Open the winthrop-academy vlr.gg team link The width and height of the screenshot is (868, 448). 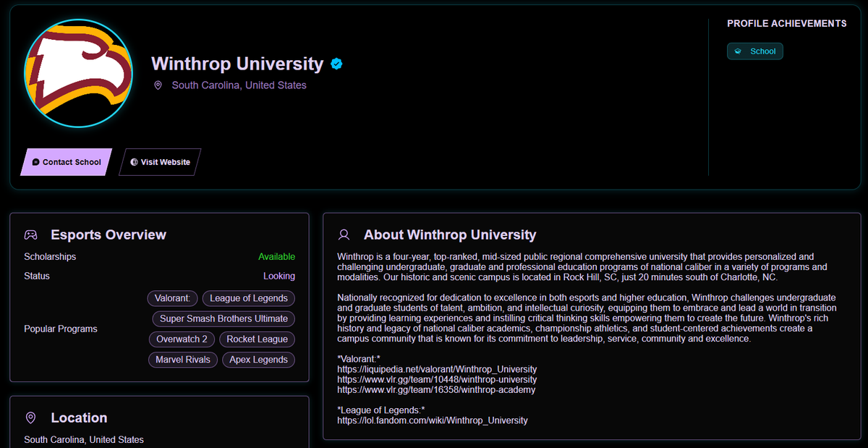click(437, 389)
